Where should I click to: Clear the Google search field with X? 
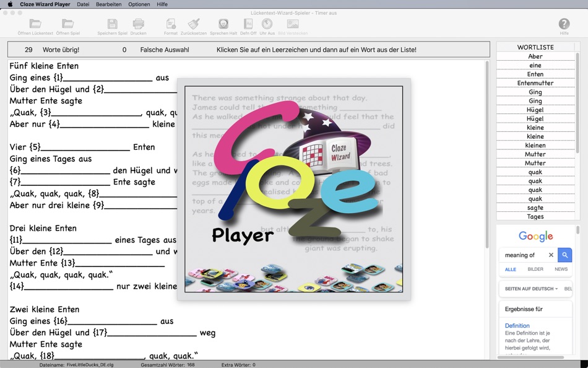point(551,255)
